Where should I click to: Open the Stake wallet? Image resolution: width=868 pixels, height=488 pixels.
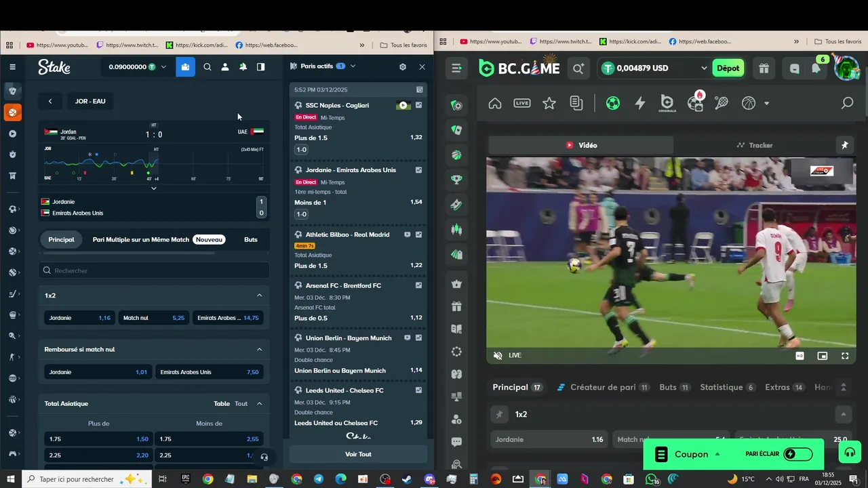185,67
